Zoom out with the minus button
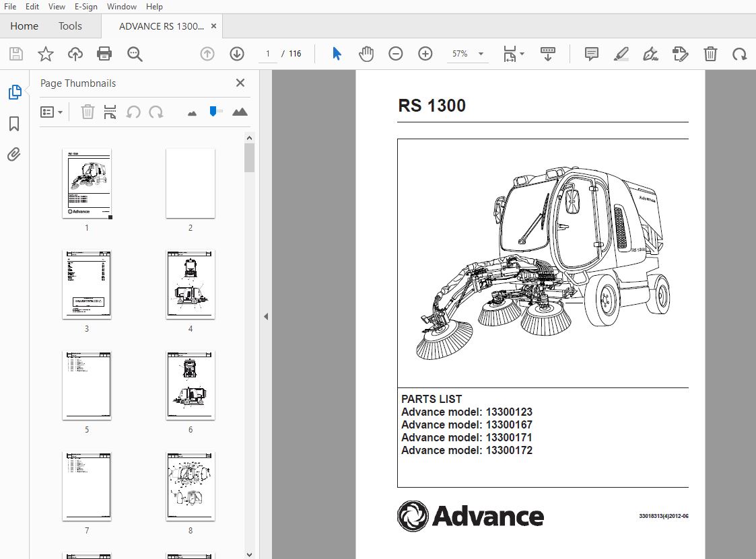Screen dimensions: 756x559 click(x=395, y=54)
